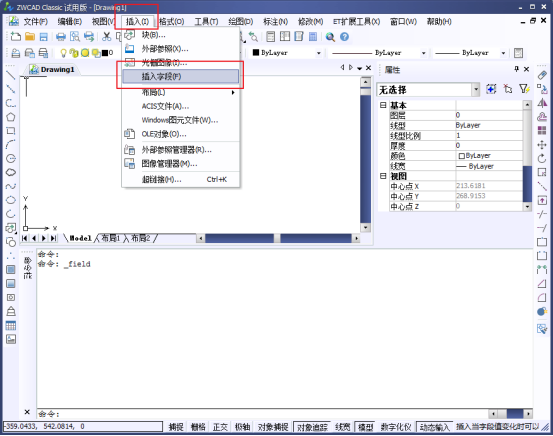Click the 捕捉 snap status button
Image resolution: width=553 pixels, height=436 pixels.
tap(176, 427)
